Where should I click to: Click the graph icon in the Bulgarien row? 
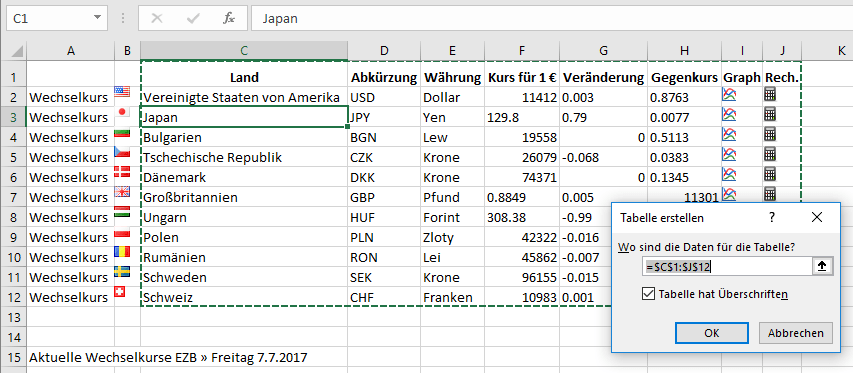click(x=729, y=134)
